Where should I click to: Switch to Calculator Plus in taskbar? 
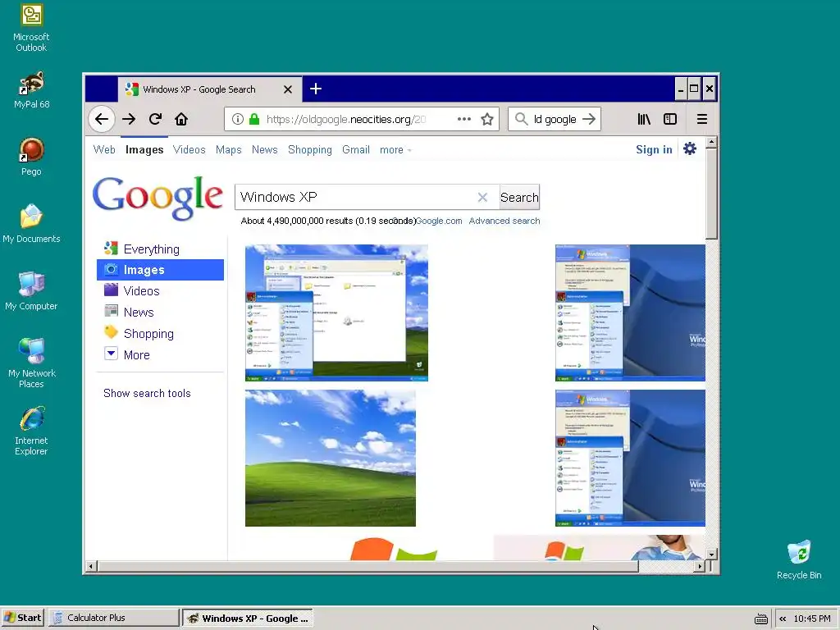coord(113,619)
